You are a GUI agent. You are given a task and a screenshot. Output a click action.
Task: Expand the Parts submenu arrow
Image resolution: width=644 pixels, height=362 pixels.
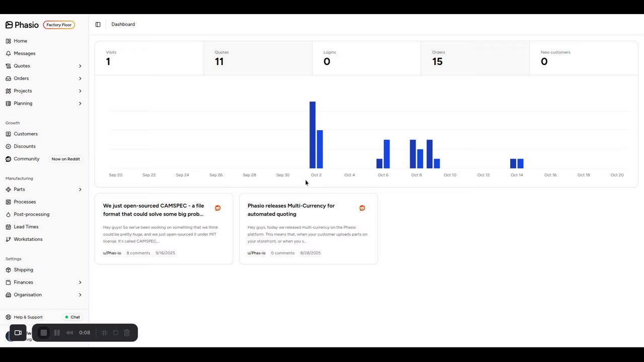(x=80, y=190)
